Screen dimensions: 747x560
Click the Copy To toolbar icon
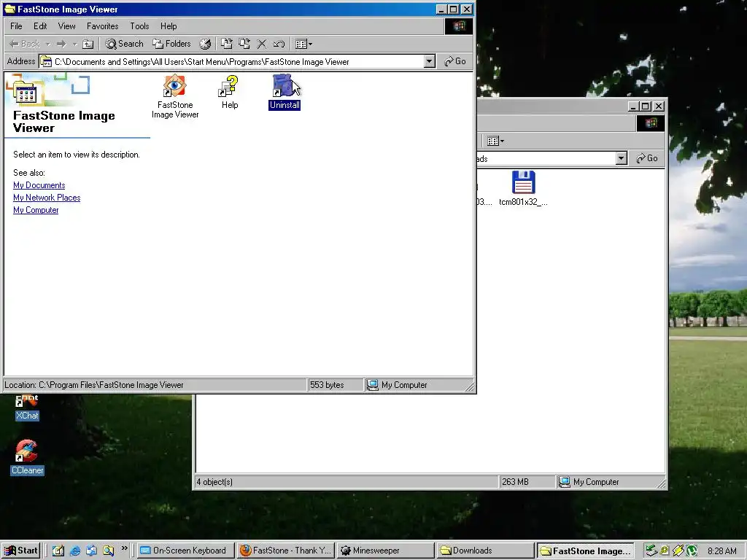(x=244, y=44)
